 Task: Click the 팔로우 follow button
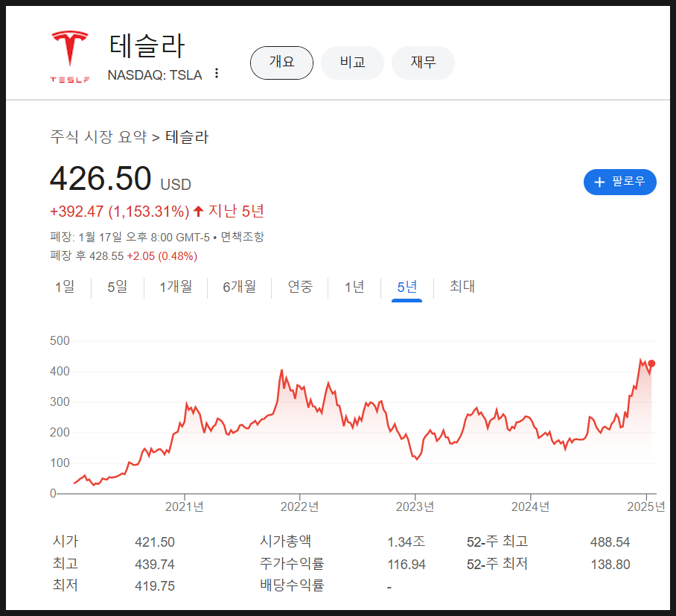click(619, 182)
